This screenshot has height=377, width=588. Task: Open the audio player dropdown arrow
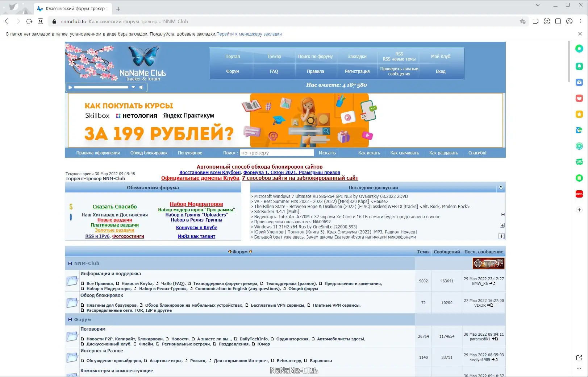[133, 87]
